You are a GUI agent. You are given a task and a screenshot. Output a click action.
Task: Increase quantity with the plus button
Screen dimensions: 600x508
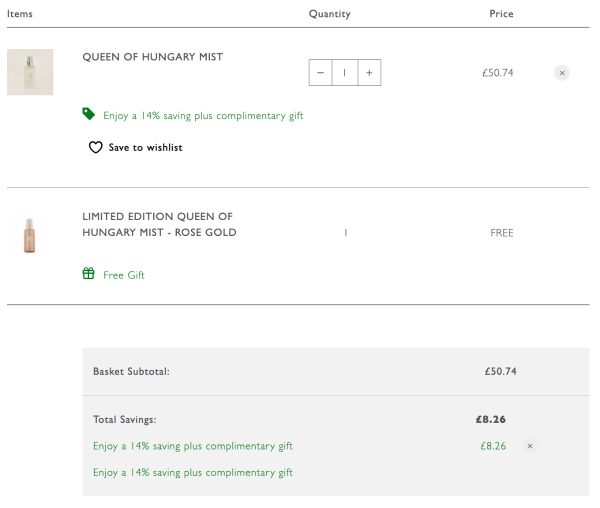(x=369, y=73)
